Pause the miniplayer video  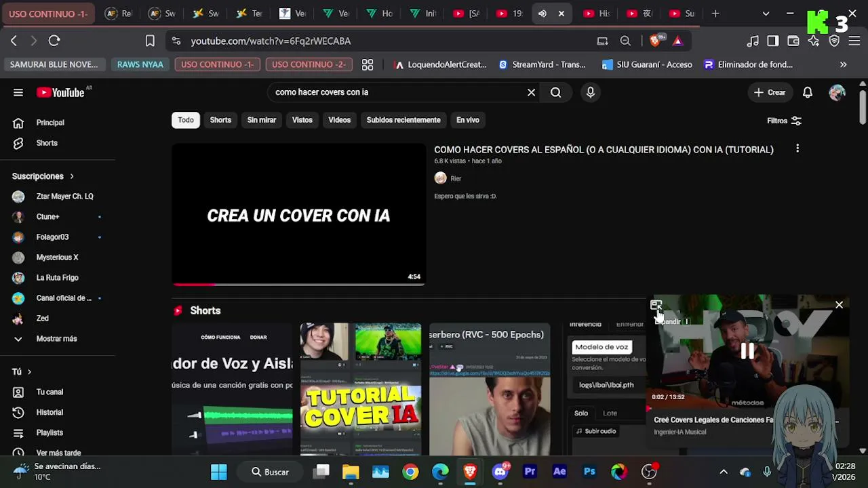[x=747, y=350]
